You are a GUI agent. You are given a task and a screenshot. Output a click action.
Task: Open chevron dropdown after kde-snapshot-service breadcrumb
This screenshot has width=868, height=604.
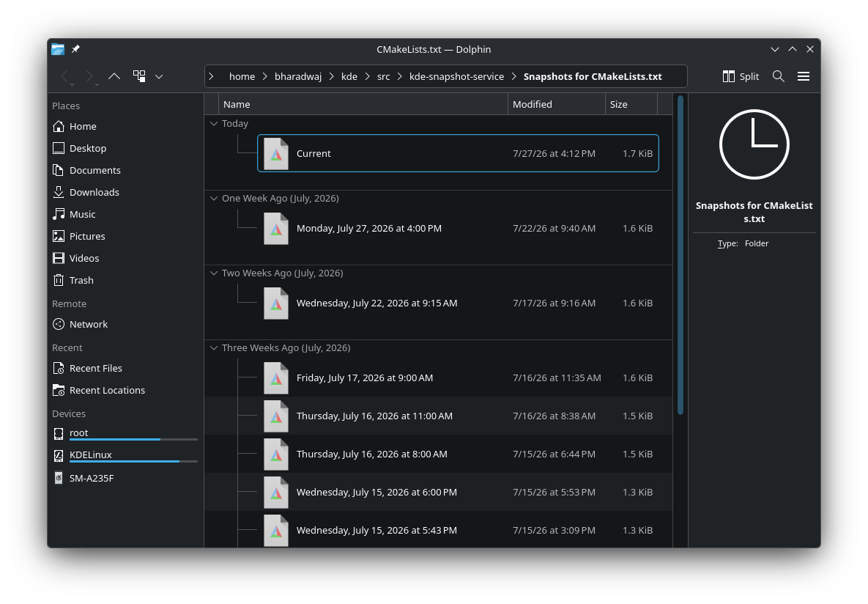[x=513, y=76]
